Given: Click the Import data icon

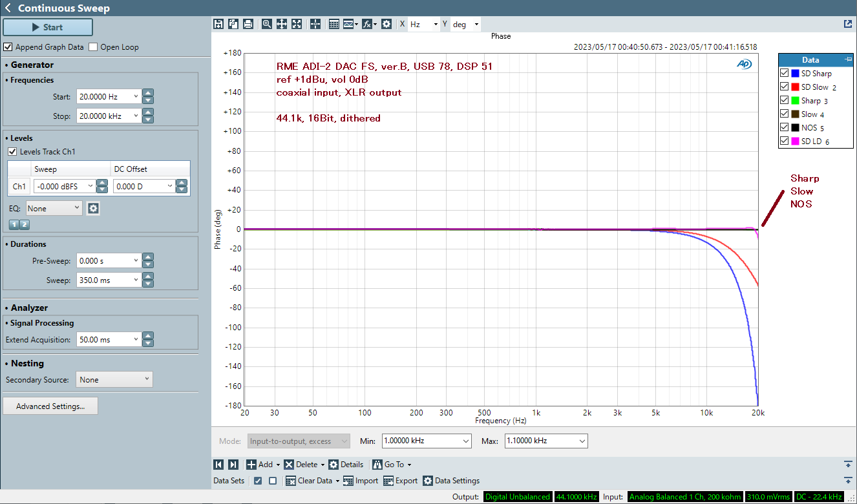Looking at the screenshot, I should [348, 481].
